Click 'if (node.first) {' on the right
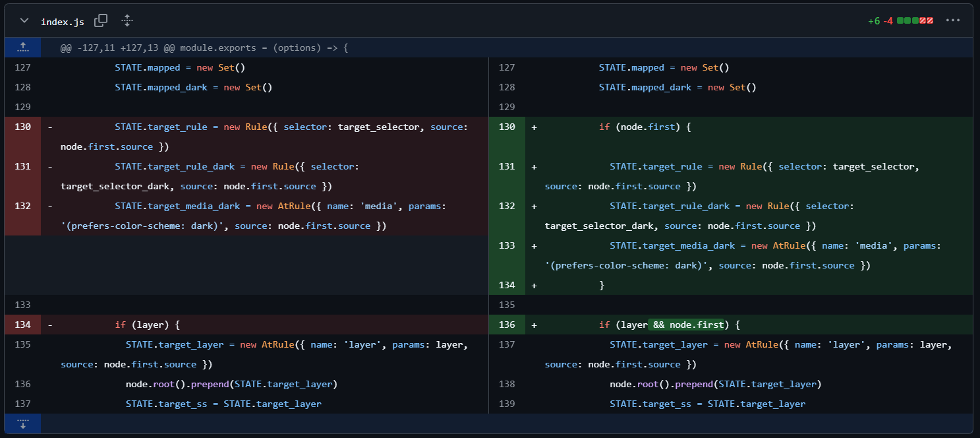This screenshot has width=980, height=438. 645,127
